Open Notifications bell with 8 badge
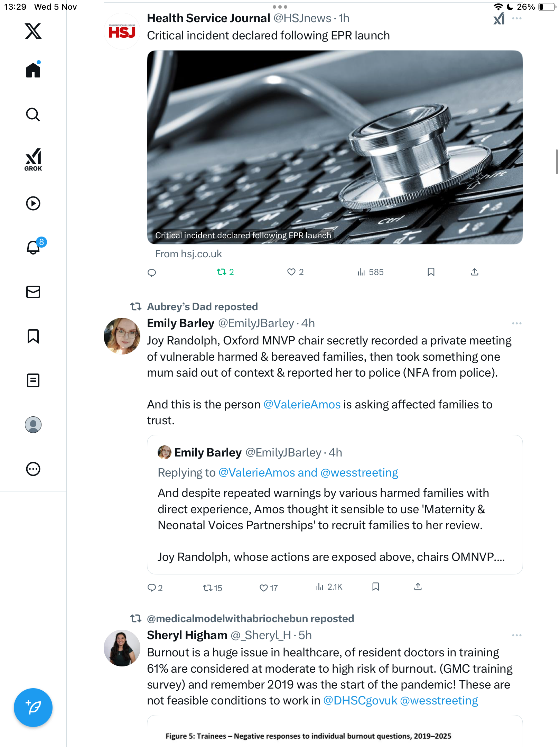 coord(34,247)
